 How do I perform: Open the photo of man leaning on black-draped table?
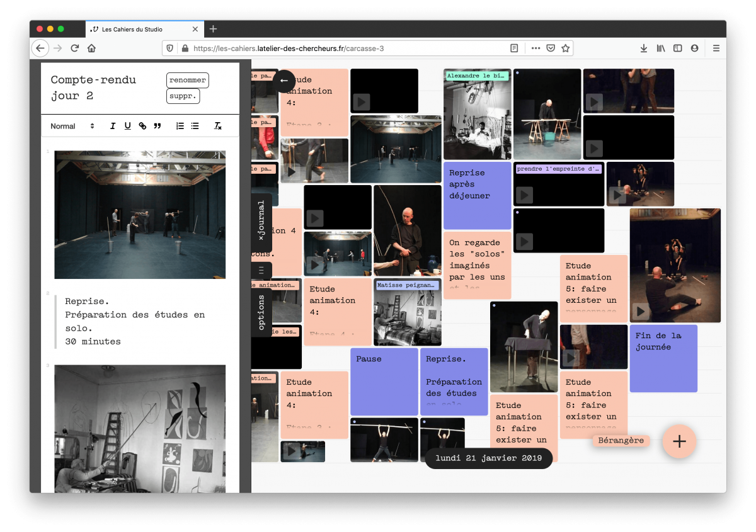coord(524,347)
